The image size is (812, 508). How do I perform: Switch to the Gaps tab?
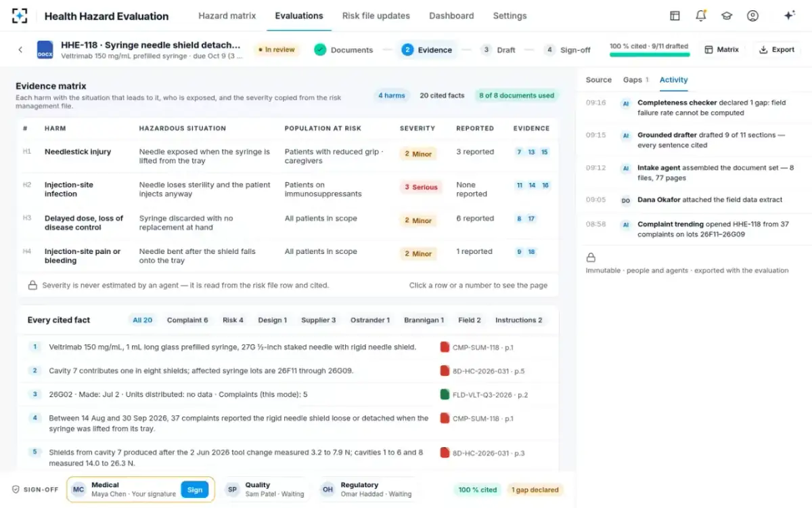click(635, 80)
